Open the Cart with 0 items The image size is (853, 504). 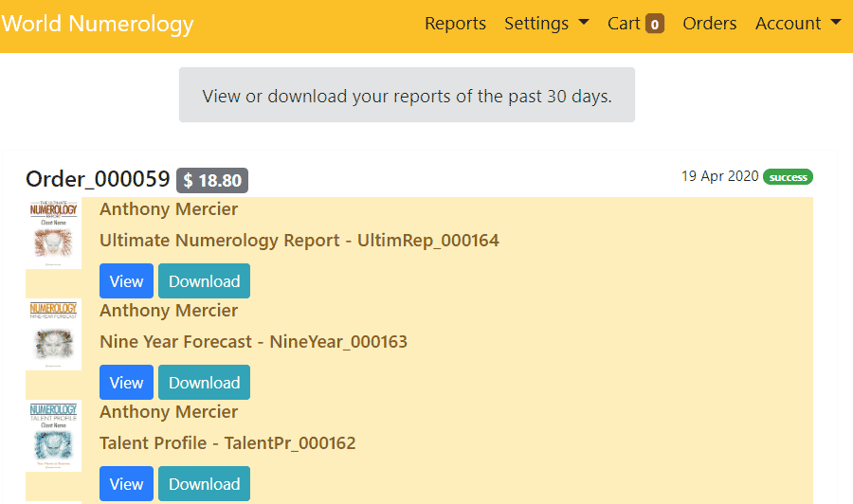(x=635, y=24)
